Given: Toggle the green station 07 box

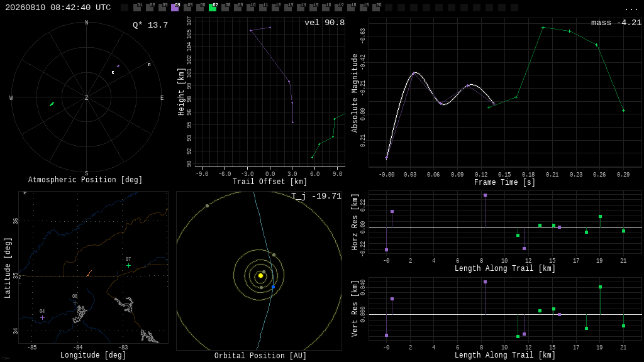Looking at the screenshot, I should 213,8.
